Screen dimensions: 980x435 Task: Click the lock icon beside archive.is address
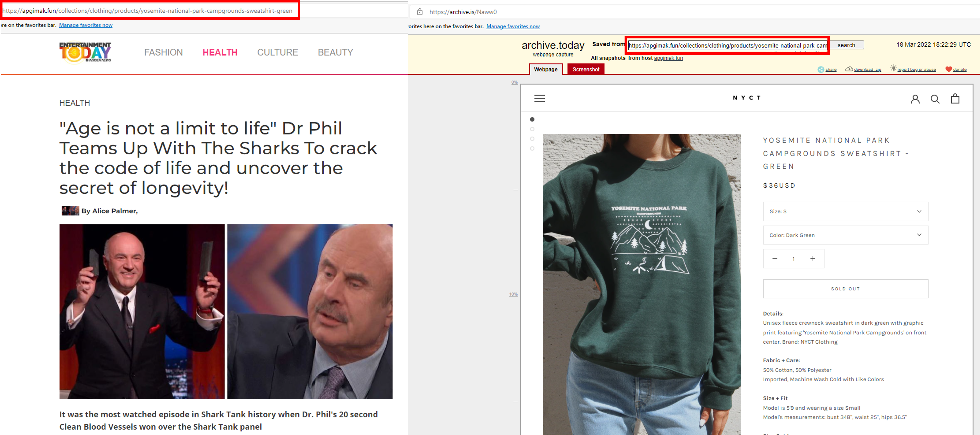pos(420,12)
